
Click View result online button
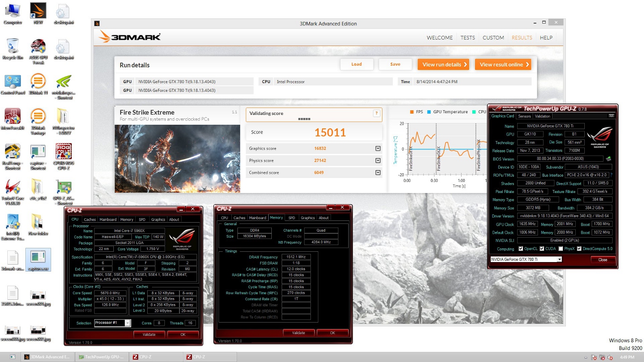(x=503, y=64)
